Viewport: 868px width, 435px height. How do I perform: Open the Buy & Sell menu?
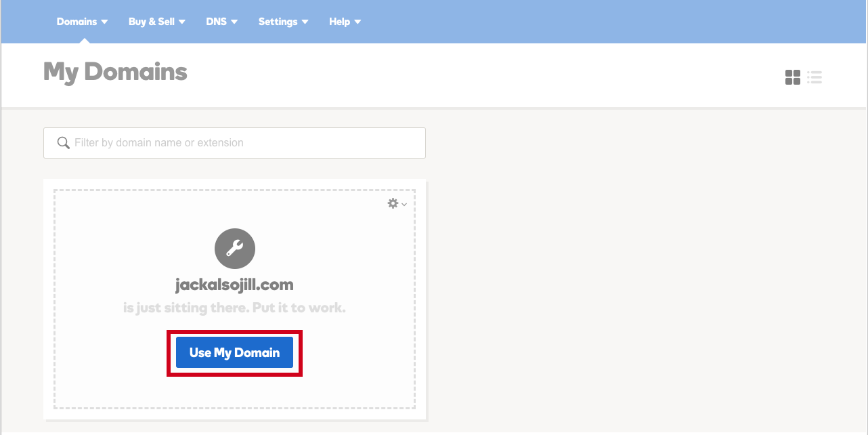point(157,22)
